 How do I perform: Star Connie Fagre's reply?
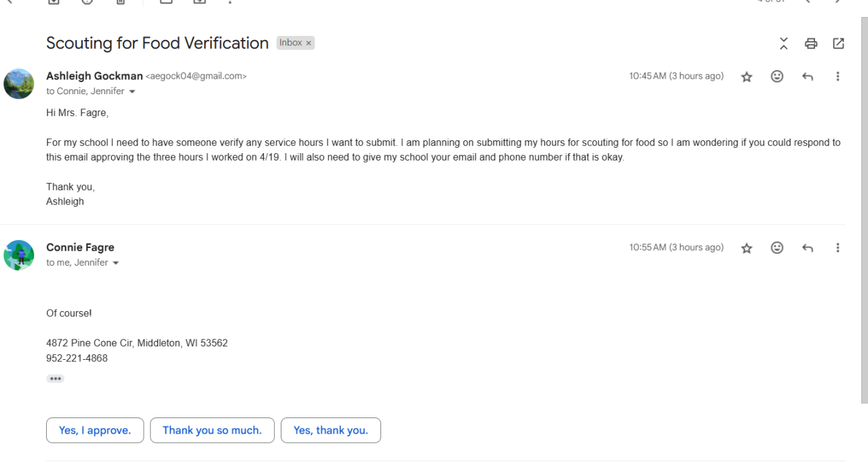747,248
